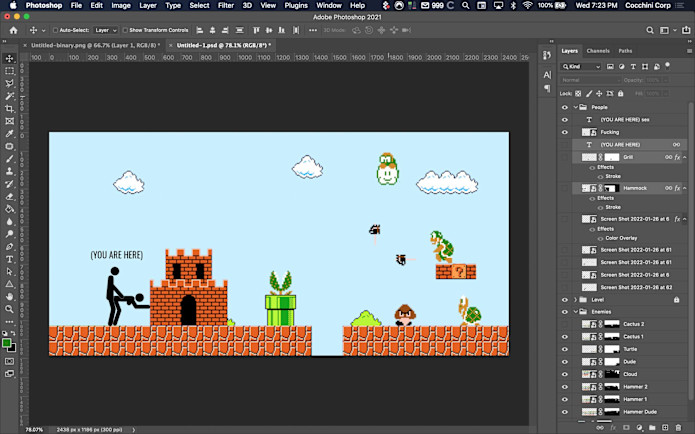The height and width of the screenshot is (434, 695).
Task: Enable the Auto-Select checkbox
Action: (x=55, y=30)
